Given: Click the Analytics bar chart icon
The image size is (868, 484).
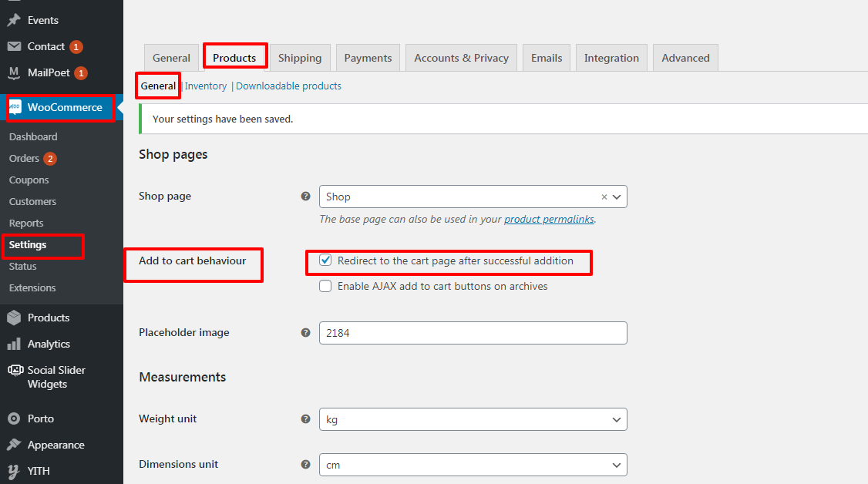Looking at the screenshot, I should [x=14, y=344].
